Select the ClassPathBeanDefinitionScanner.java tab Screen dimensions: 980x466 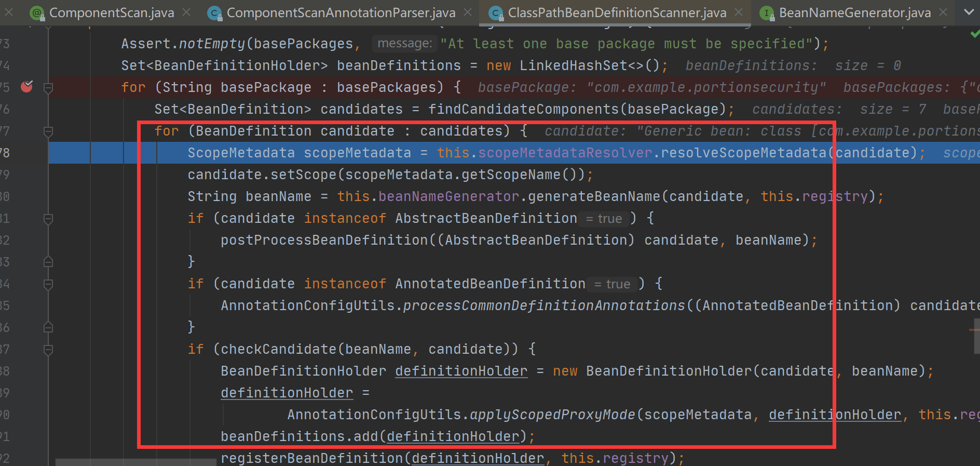(617, 13)
